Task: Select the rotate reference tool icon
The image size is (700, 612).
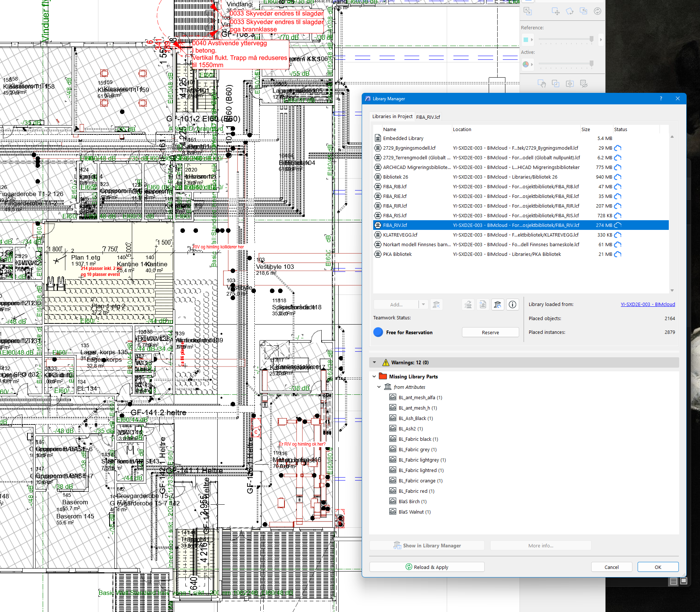Action: pyautogui.click(x=569, y=11)
